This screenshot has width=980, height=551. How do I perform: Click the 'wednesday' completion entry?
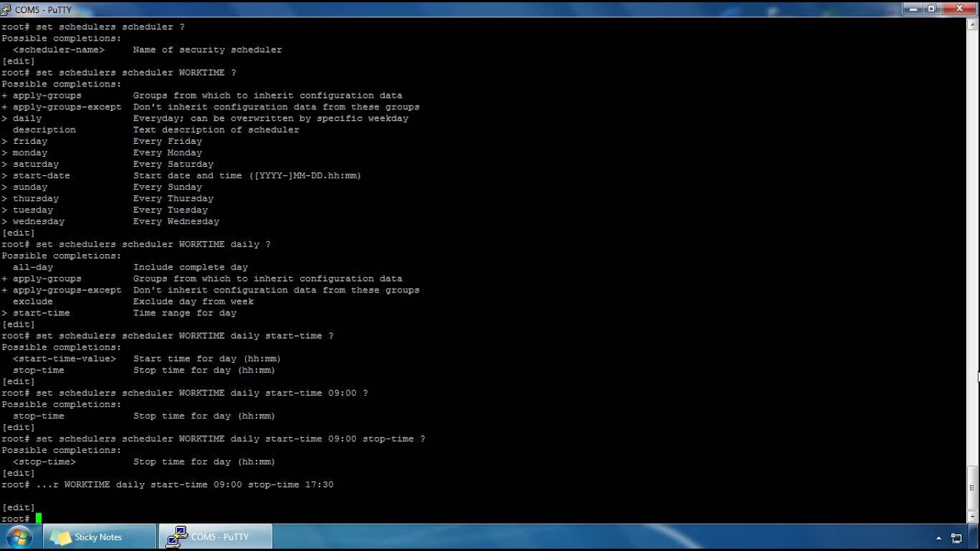38,222
